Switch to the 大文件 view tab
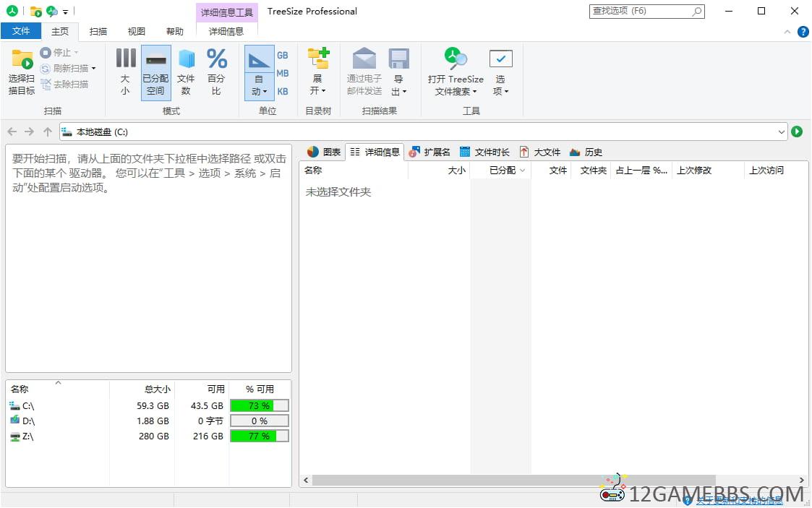812x508 pixels. (x=540, y=152)
